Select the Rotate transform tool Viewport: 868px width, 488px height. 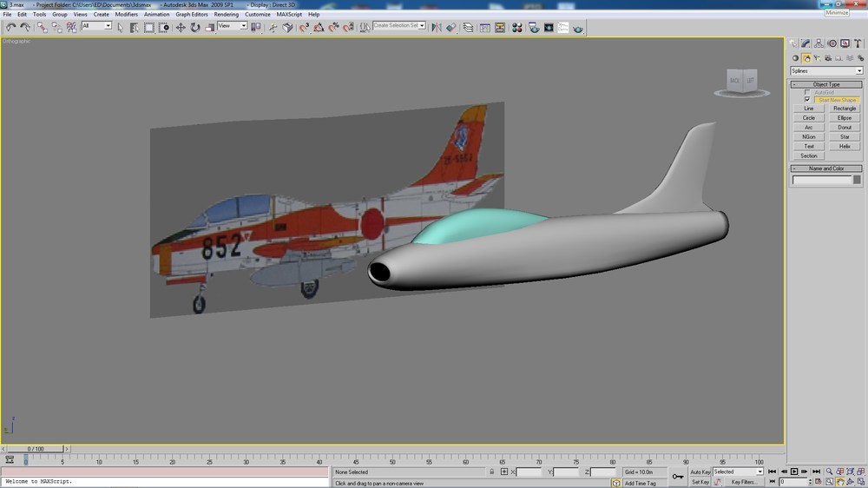(194, 27)
